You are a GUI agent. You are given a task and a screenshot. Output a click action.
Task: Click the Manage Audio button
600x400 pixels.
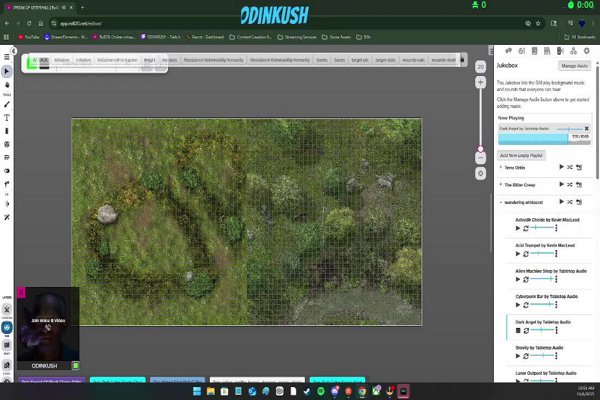[574, 65]
